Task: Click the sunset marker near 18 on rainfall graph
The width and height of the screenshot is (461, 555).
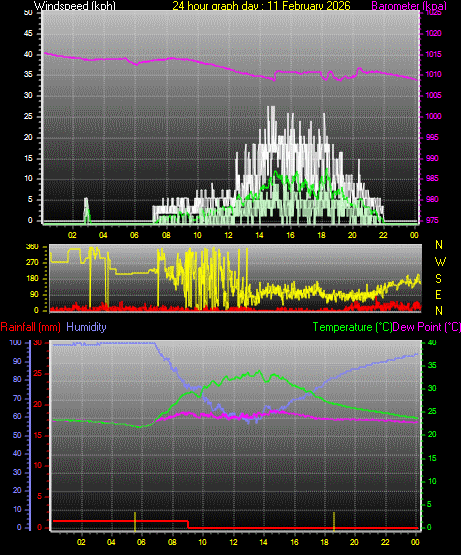Action: [x=334, y=521]
